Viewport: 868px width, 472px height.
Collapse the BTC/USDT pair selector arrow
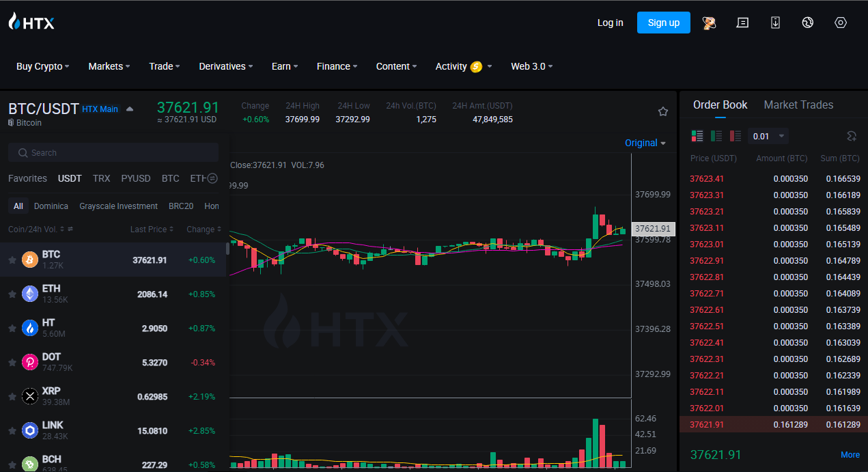tap(130, 109)
